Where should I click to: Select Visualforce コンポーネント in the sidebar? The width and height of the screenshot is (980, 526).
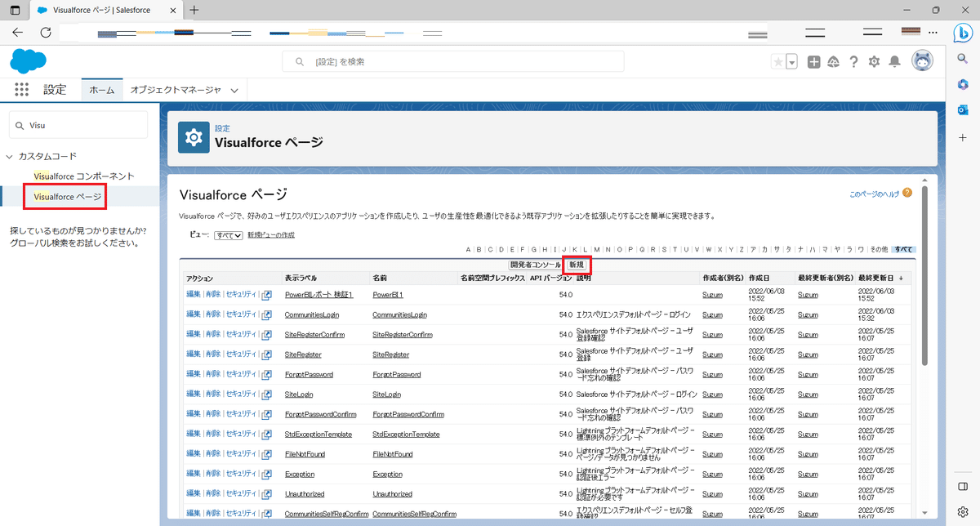coord(84,176)
